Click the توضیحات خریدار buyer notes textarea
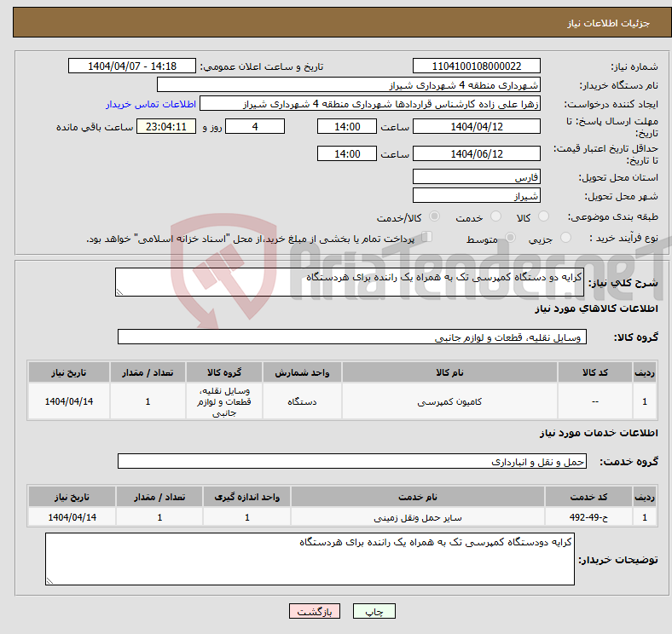 (310, 559)
